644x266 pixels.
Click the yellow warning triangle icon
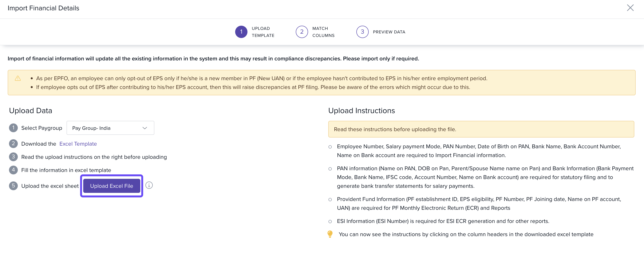18,78
